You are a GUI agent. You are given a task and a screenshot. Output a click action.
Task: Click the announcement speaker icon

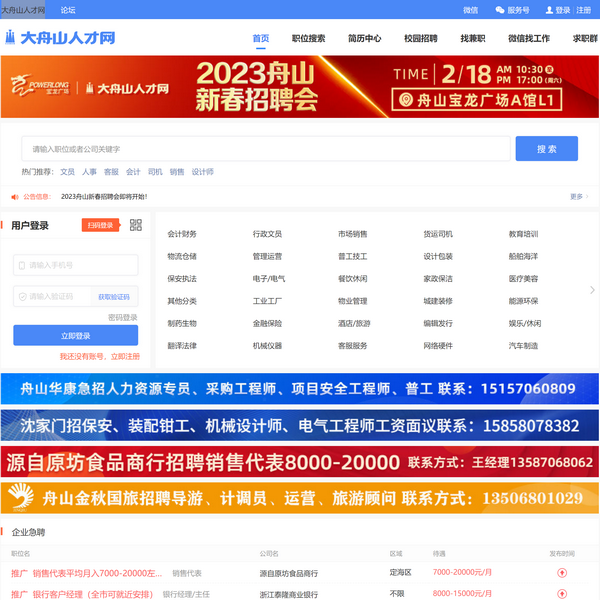[14, 197]
